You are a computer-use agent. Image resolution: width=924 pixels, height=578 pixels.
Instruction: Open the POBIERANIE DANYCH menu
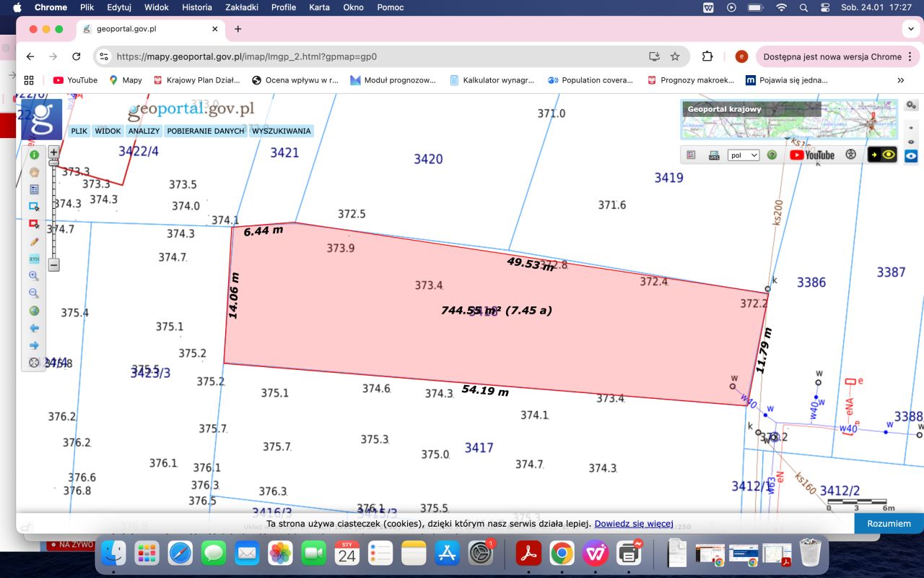click(x=206, y=131)
